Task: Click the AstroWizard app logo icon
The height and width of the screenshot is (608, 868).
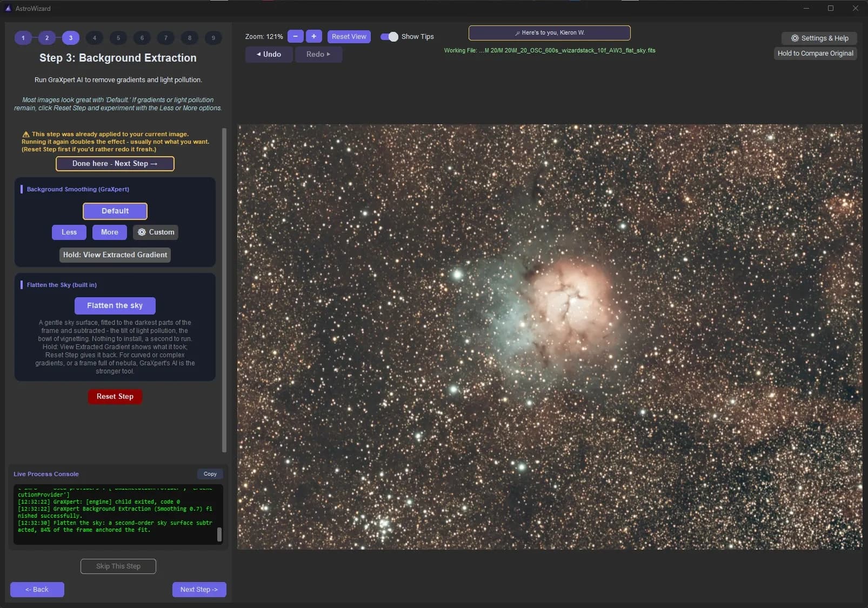Action: (x=8, y=8)
